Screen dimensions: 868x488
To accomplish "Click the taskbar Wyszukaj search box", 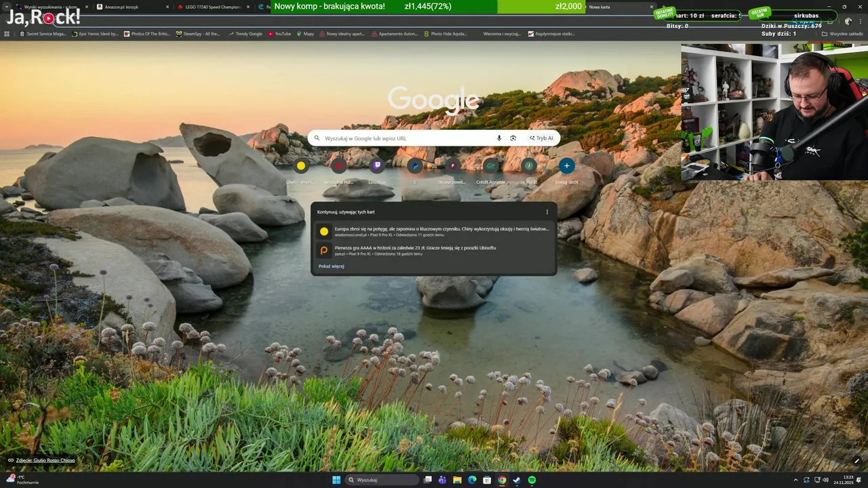I will click(382, 480).
